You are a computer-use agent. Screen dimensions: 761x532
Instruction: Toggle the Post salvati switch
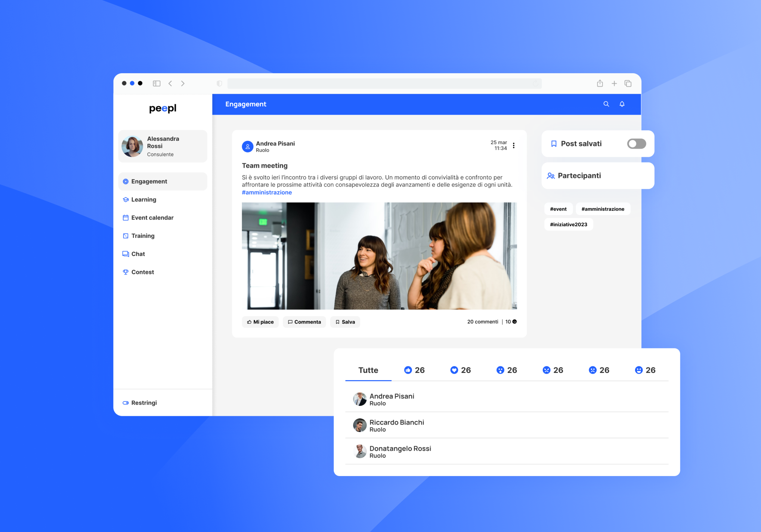[x=636, y=144]
